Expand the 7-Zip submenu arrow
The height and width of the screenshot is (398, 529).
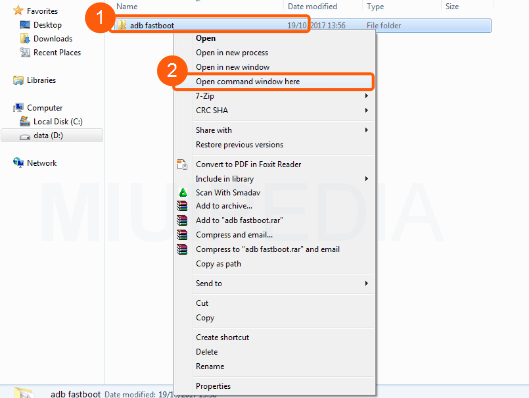pyautogui.click(x=366, y=96)
